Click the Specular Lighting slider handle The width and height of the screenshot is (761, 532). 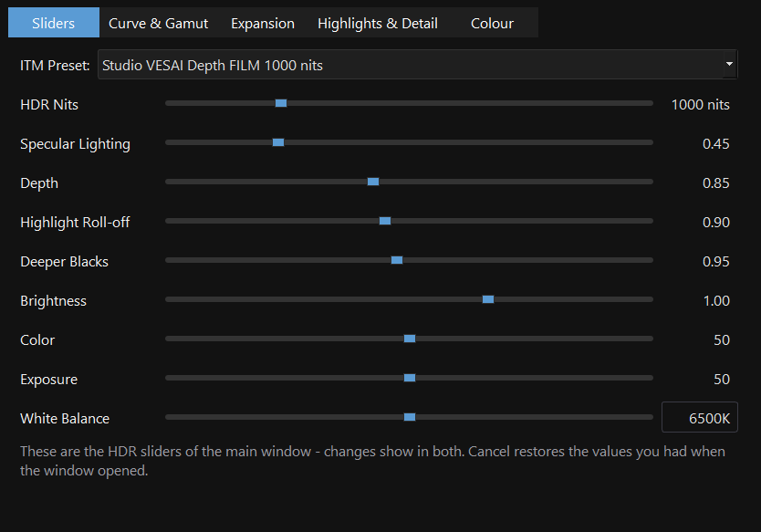coord(278,142)
